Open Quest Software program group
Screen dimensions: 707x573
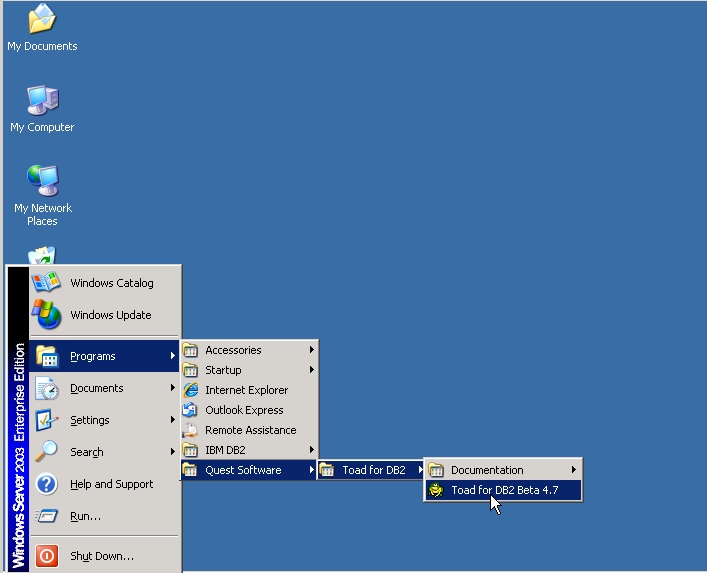[248, 470]
